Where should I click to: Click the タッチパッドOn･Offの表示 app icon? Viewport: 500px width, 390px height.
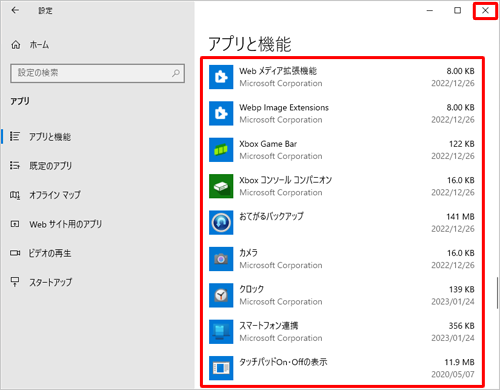[221, 368]
